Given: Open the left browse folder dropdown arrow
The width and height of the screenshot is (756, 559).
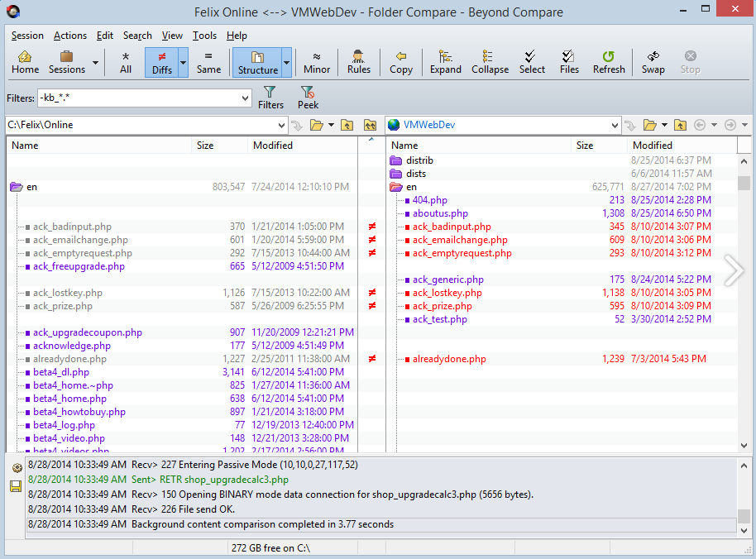Looking at the screenshot, I should coord(331,126).
